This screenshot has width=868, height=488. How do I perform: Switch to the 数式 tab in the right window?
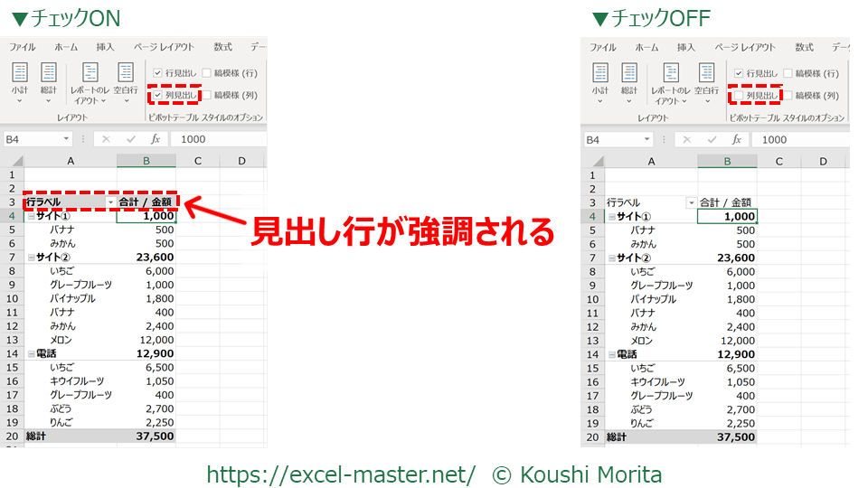804,47
